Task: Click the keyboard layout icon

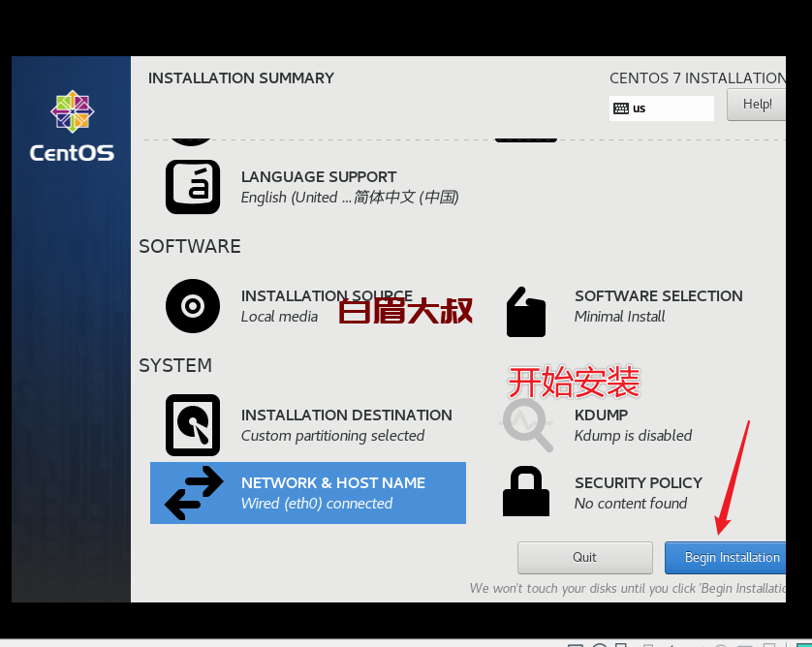Action: point(621,108)
